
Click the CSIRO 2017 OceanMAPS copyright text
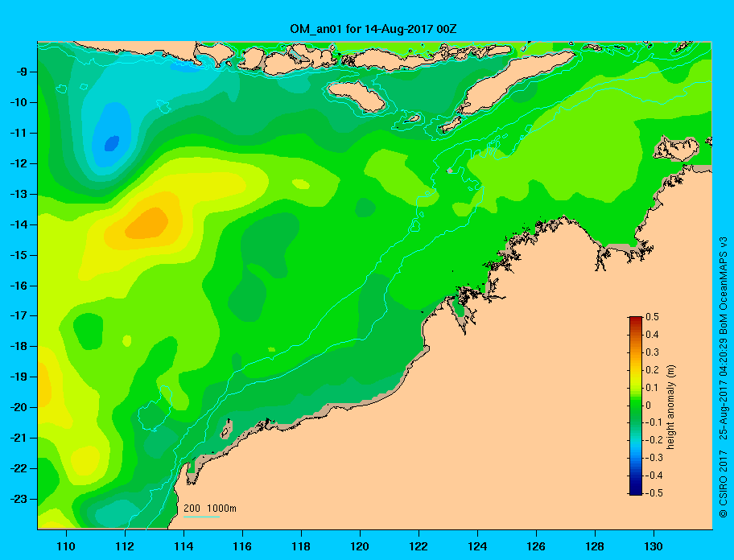[724, 377]
